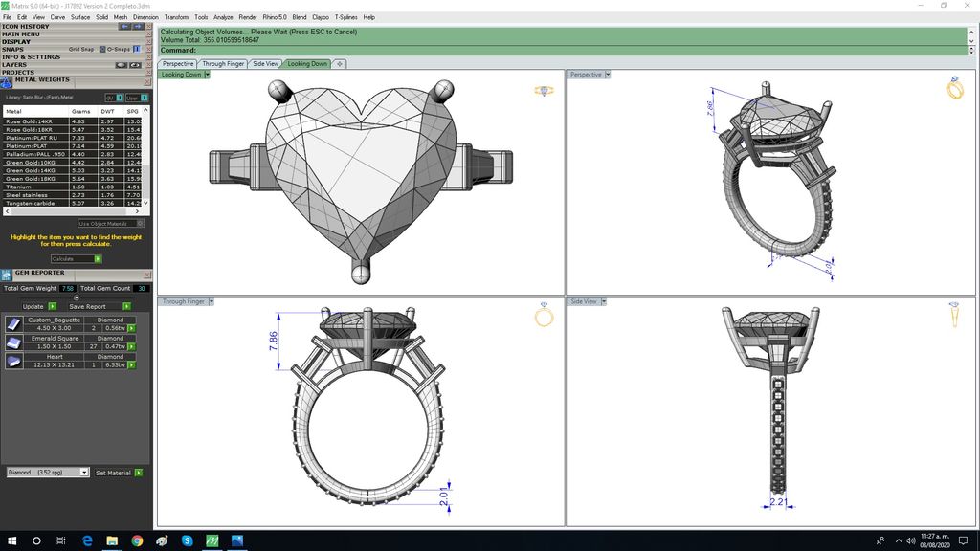The width and height of the screenshot is (980, 551).
Task: Select the Titanium metal row
Action: coord(73,187)
